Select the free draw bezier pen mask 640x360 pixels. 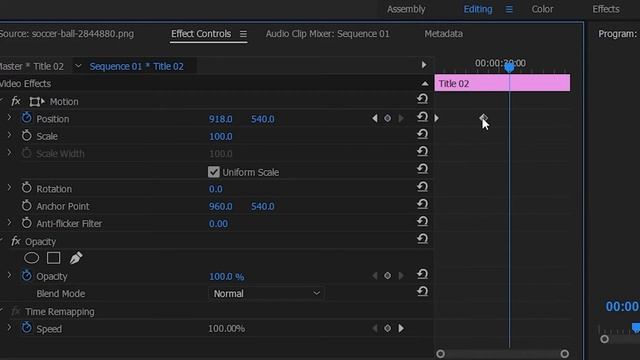76,258
